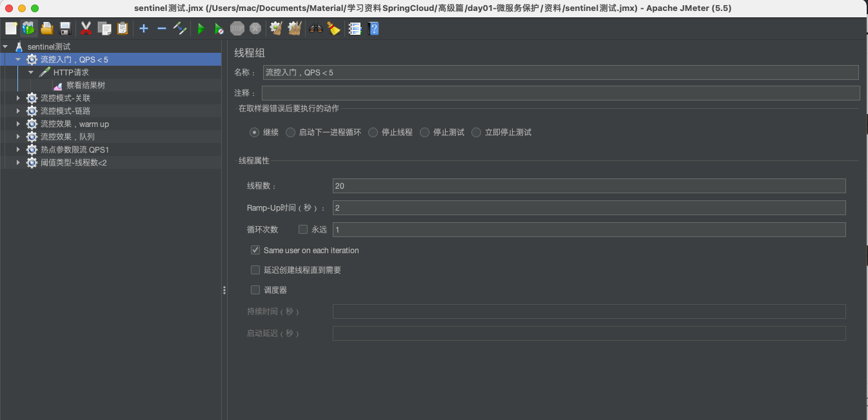
Task: Enable 延迟创建线程直到需要 checkbox
Action: coord(255,270)
